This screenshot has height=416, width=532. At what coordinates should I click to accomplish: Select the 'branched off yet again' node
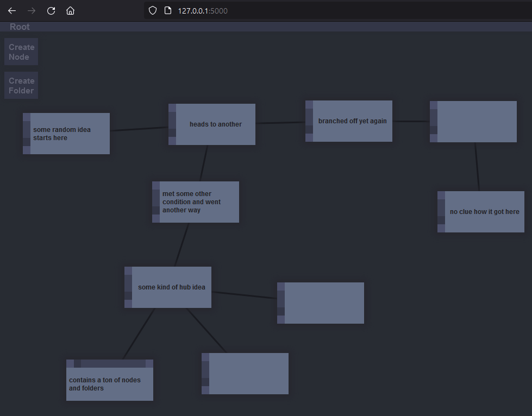click(349, 121)
